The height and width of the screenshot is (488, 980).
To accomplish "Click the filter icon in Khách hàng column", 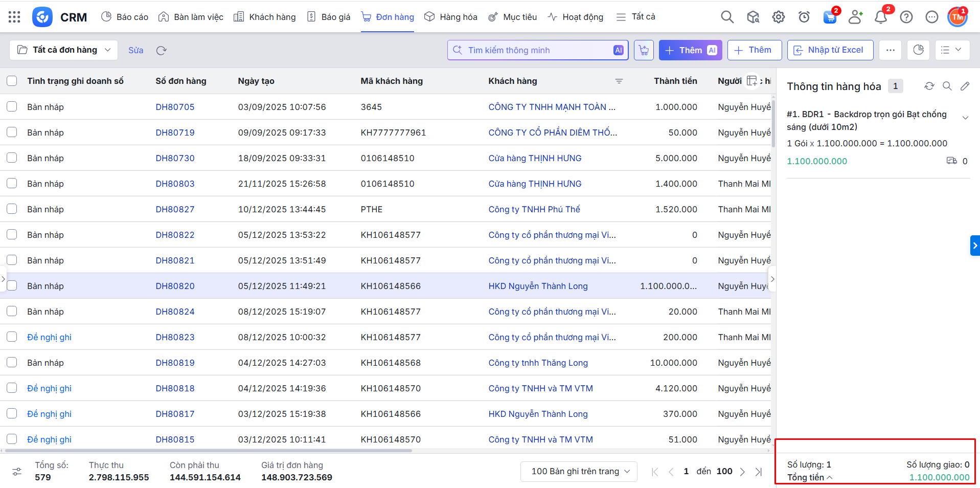I will [x=619, y=81].
